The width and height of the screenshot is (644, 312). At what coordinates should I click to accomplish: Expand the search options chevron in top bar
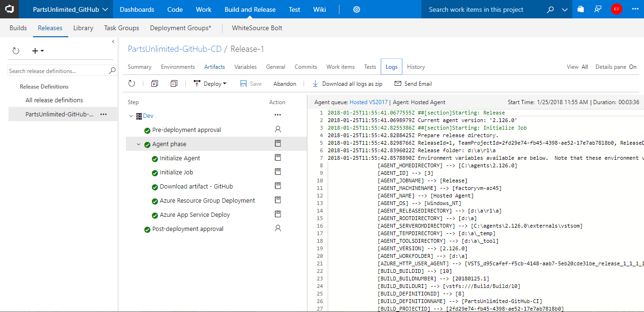point(565,9)
